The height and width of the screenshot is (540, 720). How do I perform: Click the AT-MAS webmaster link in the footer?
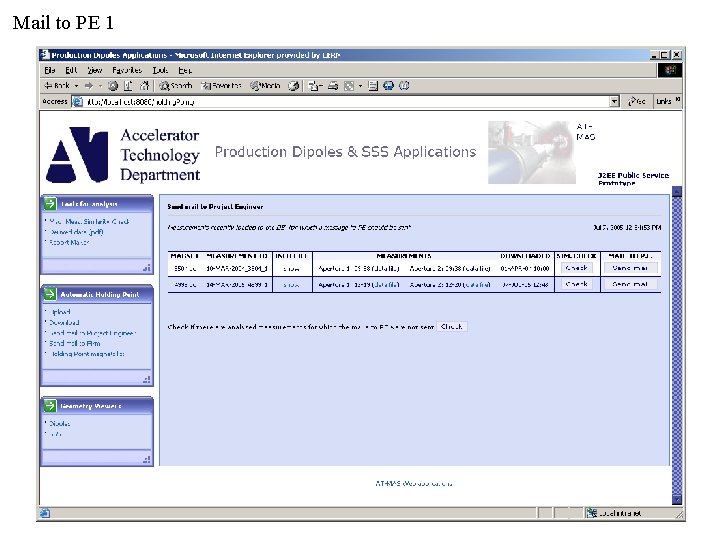[414, 484]
